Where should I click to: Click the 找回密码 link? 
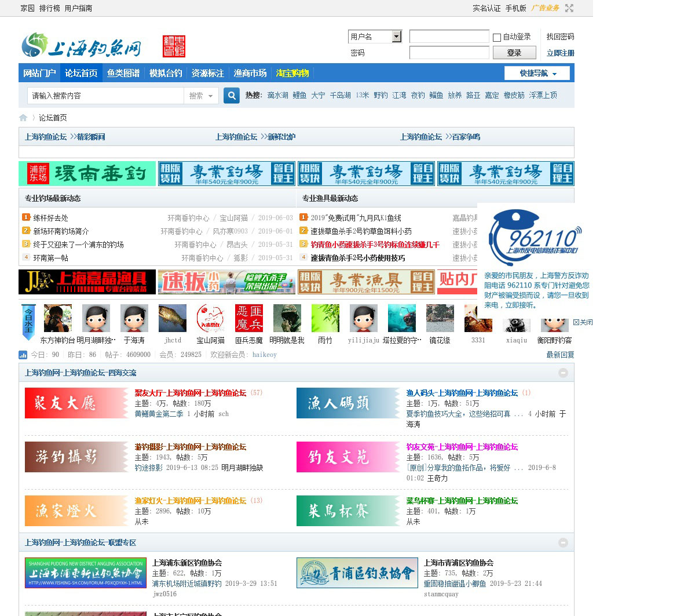pos(561,37)
